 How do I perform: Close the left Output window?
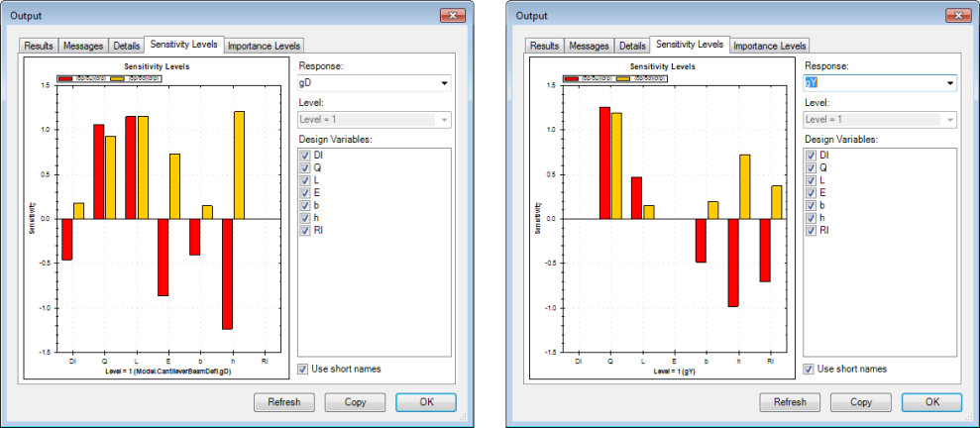pos(451,16)
